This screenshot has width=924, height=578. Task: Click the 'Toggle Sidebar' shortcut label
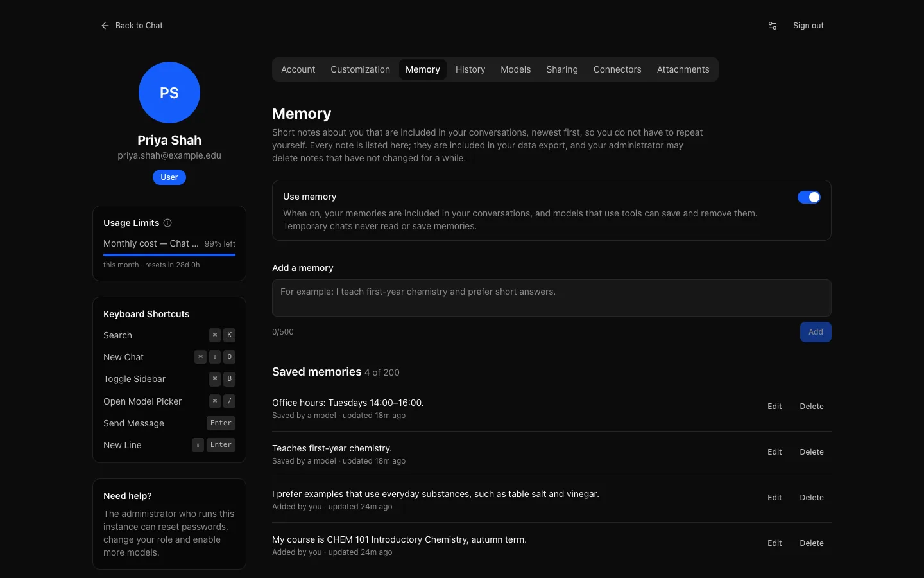tap(134, 379)
